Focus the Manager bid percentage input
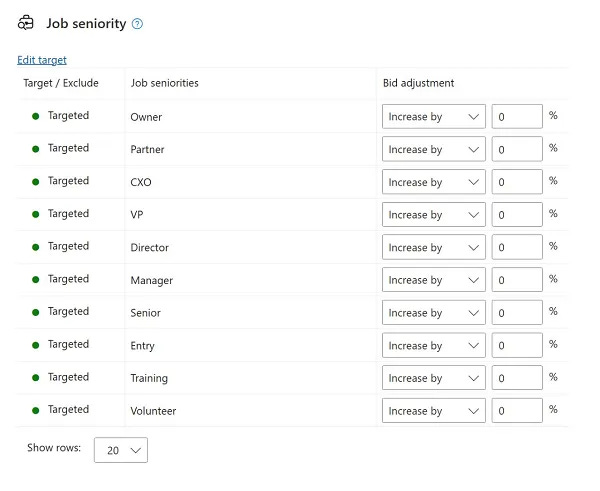 517,280
